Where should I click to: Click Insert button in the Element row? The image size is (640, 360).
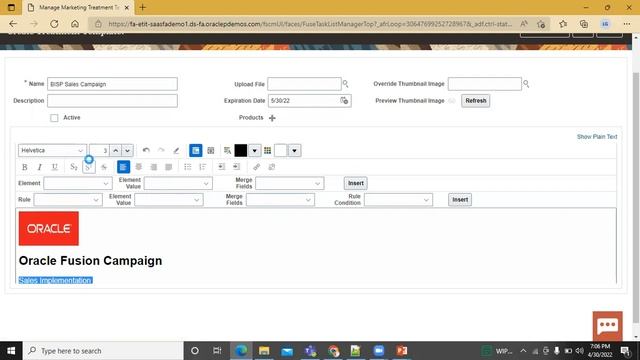coord(356,183)
